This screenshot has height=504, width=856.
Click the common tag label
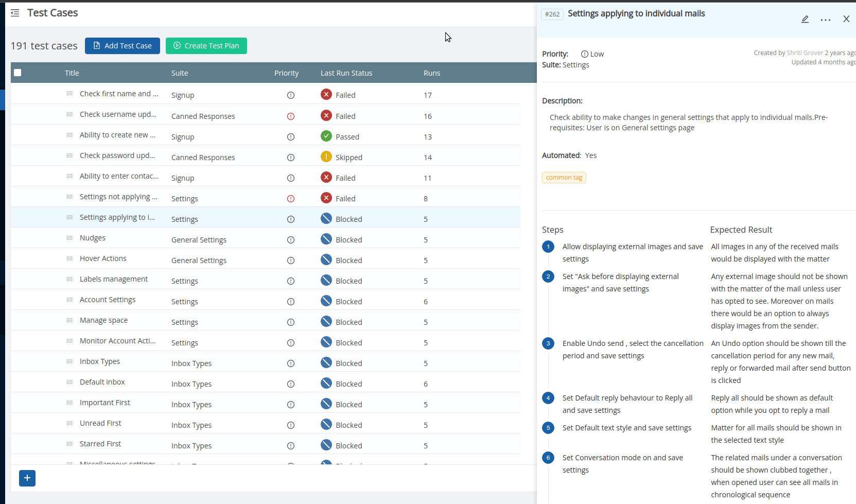click(564, 178)
